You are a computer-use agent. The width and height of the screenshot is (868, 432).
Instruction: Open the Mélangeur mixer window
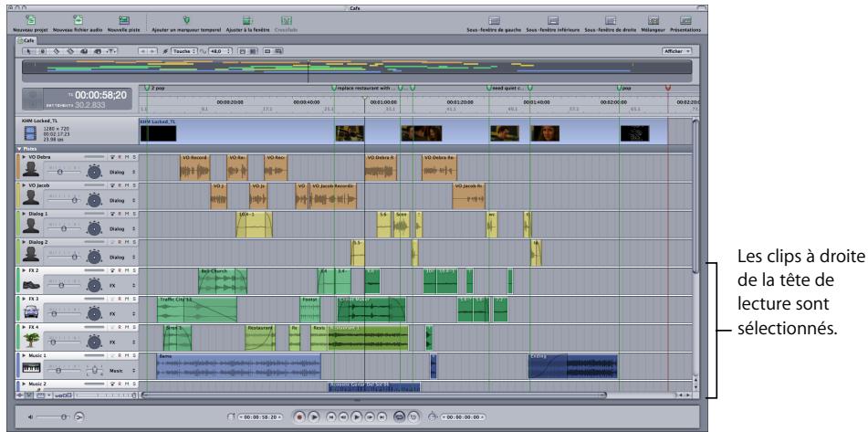(x=654, y=20)
